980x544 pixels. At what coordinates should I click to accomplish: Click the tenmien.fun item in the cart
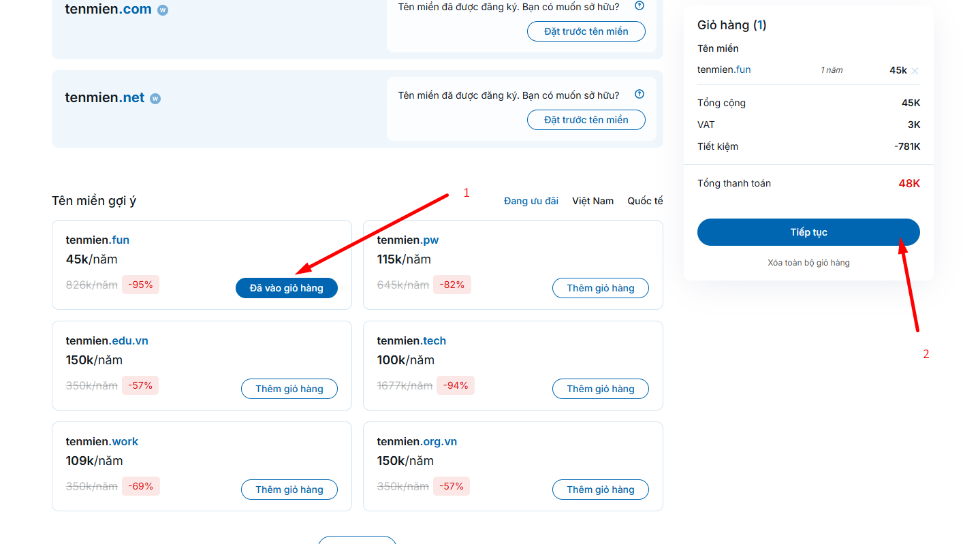(724, 69)
